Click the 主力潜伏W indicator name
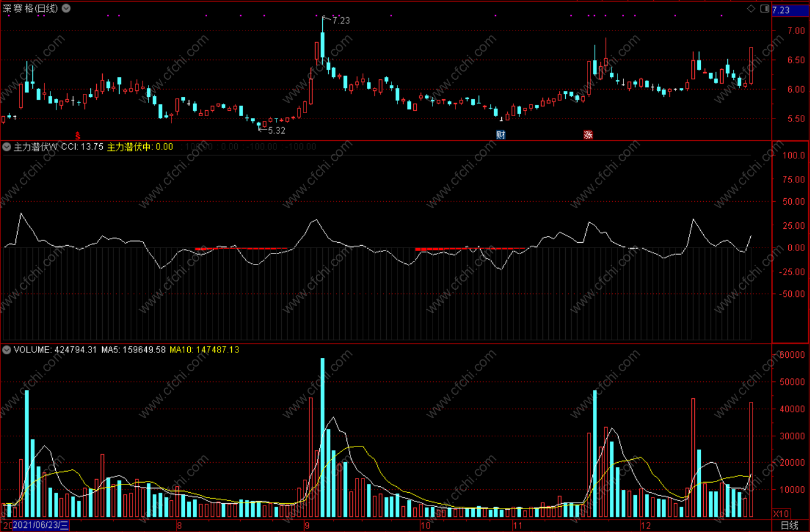Screen dimensions: 810x532 [36, 147]
